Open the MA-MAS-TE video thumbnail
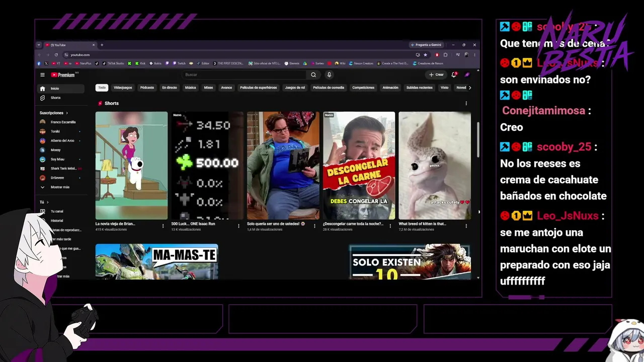This screenshot has height=362, width=644. (157, 261)
